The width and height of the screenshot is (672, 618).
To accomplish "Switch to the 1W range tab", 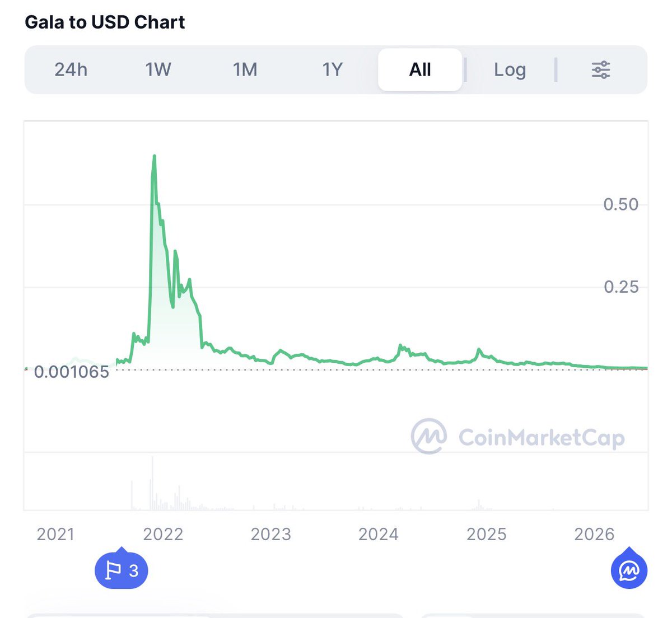I will pyautogui.click(x=158, y=70).
